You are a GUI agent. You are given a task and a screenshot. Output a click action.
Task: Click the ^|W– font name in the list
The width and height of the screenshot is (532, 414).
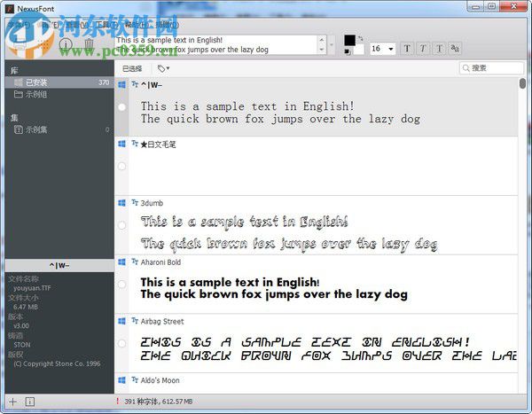152,85
